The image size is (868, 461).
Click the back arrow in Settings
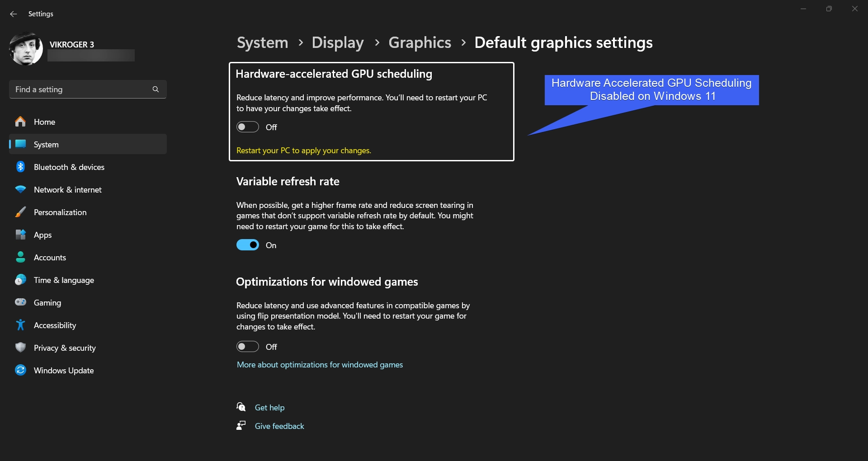coord(14,14)
